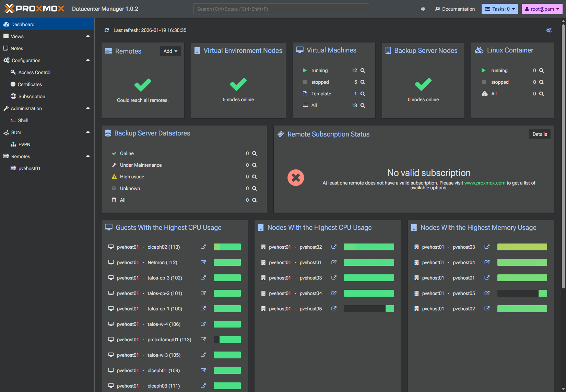566x392 pixels.
Task: Click the refresh icon beside Last refresh
Action: tap(107, 30)
